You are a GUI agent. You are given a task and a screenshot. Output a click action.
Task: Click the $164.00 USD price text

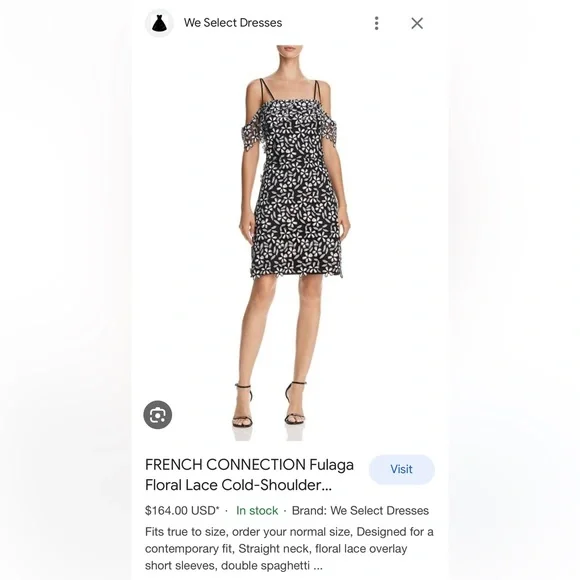[182, 510]
